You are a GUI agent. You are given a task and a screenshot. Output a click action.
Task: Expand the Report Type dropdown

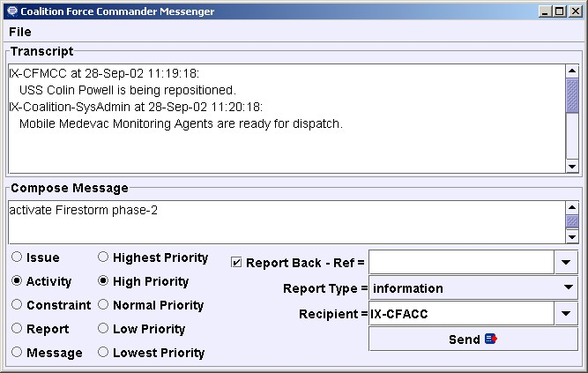pyautogui.click(x=566, y=287)
